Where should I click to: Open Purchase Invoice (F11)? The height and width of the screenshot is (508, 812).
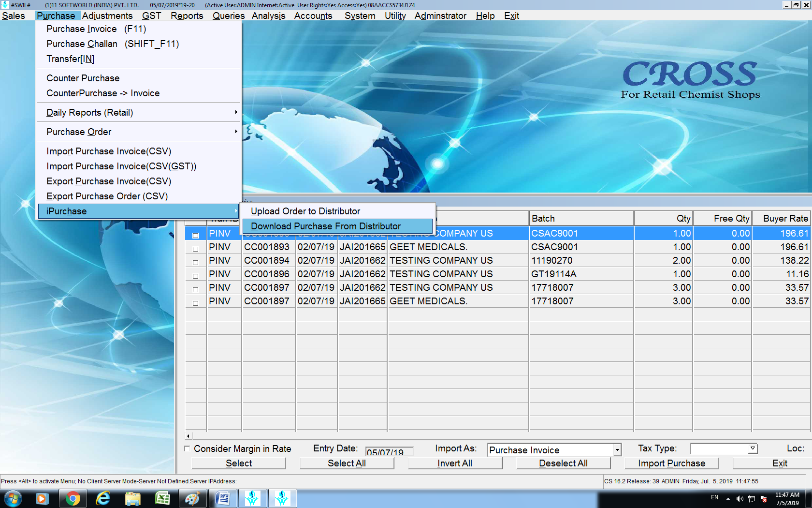[139, 29]
